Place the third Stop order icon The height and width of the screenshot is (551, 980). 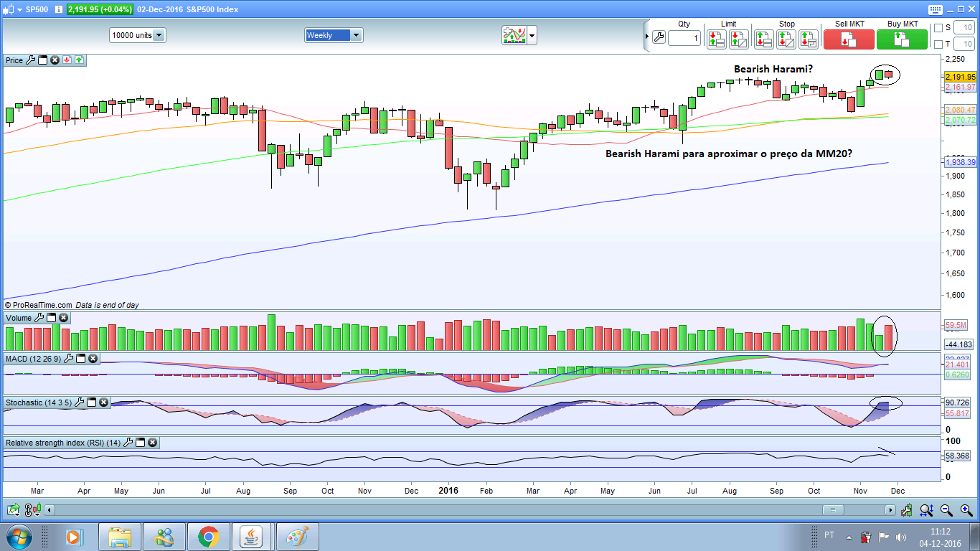point(809,39)
